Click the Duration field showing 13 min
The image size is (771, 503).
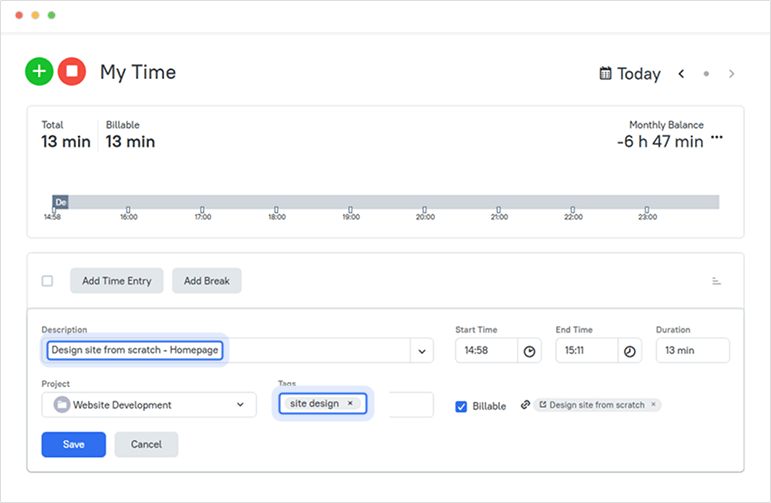[x=692, y=351]
